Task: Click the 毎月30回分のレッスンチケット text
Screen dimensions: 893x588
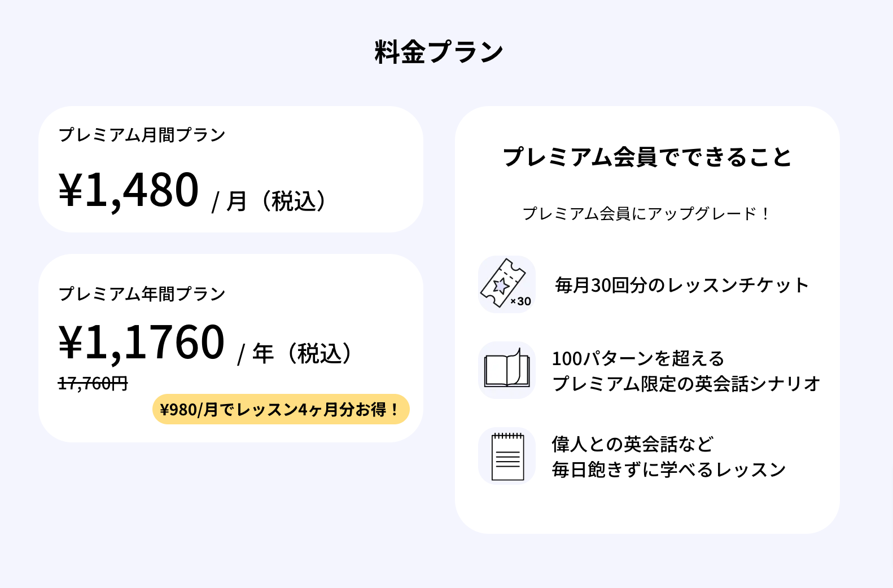Action: click(682, 285)
